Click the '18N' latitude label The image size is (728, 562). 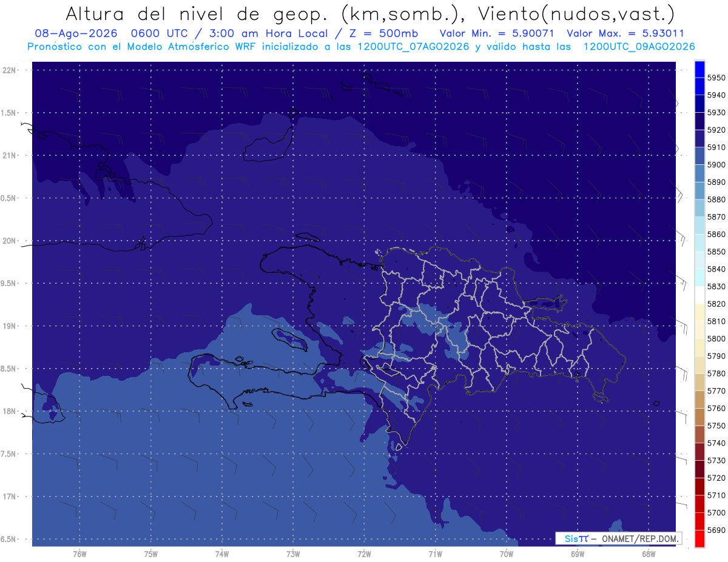click(x=9, y=411)
